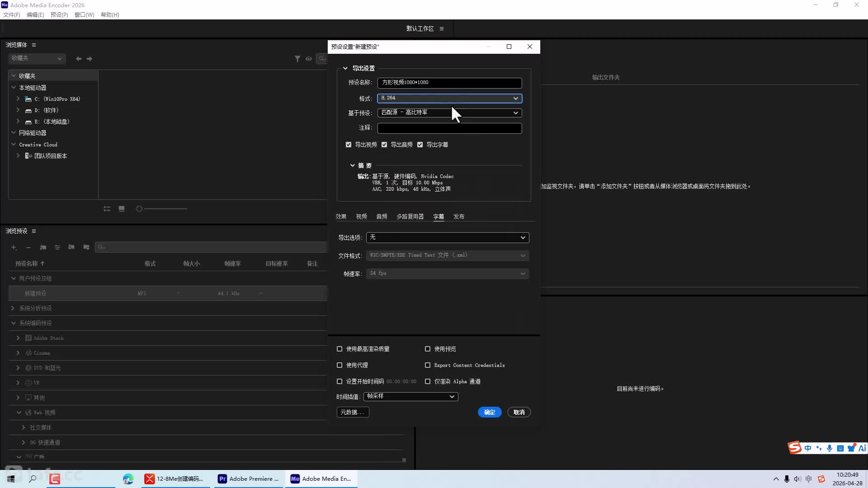Sort by 预设名称 column header
Screen dimensions: 868x488
(30, 263)
